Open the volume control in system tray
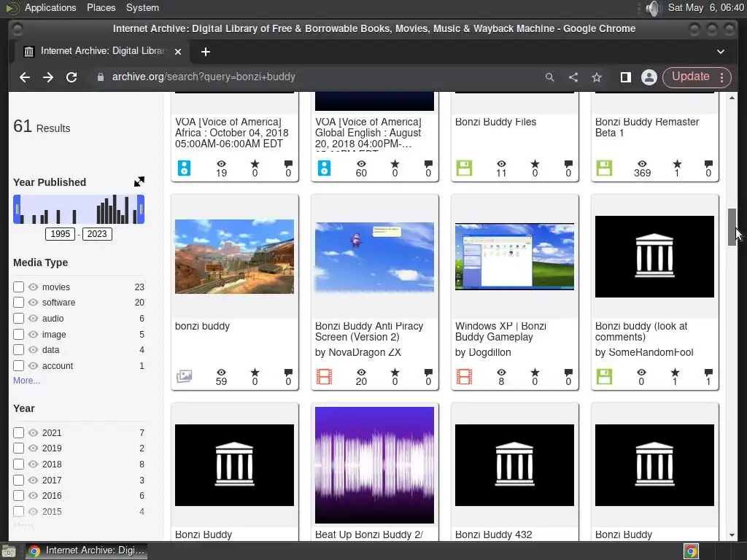 pos(653,8)
